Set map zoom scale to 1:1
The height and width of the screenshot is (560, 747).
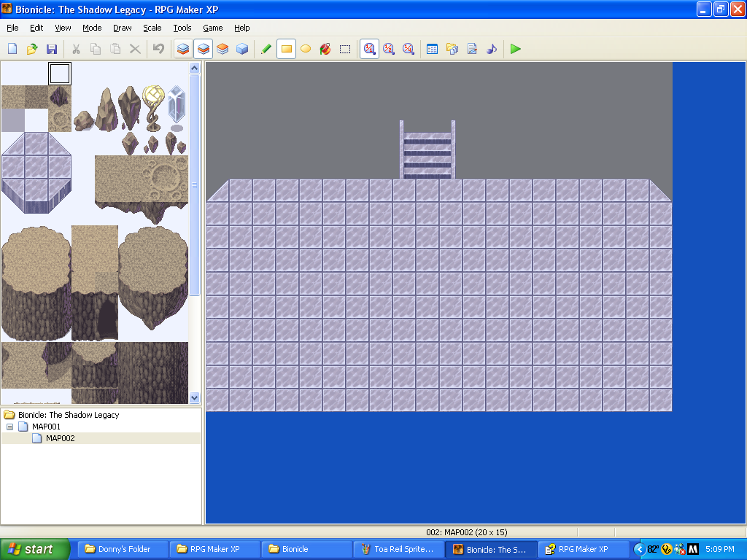[x=369, y=49]
